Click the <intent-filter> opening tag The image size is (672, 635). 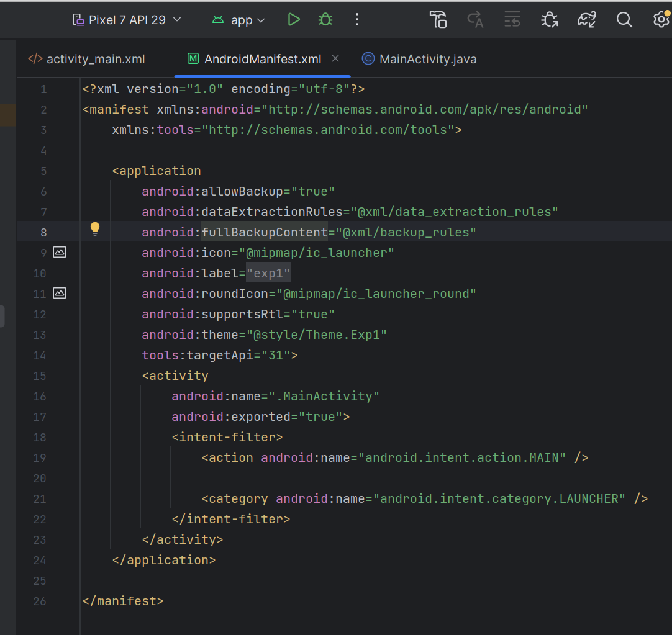pos(227,437)
